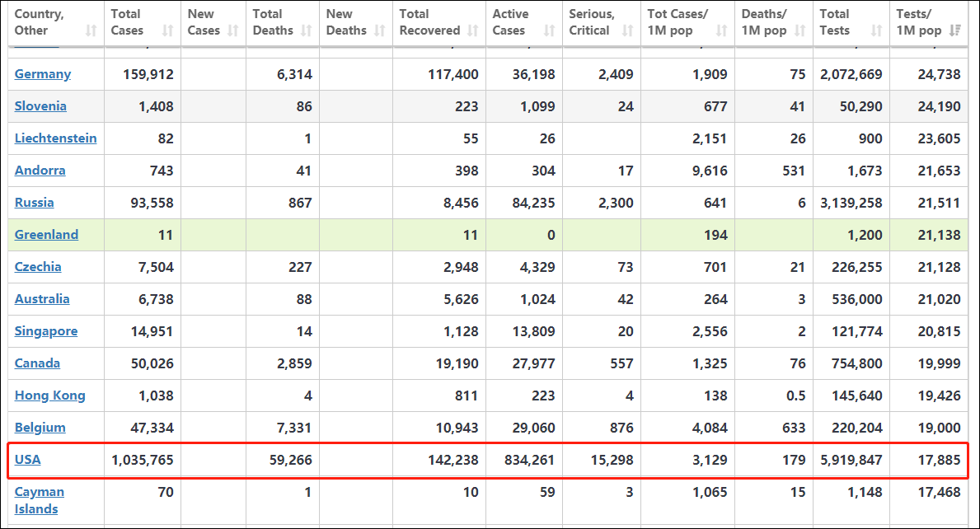Image resolution: width=980 pixels, height=529 pixels.
Task: Open Hong Kong country details
Action: click(x=49, y=396)
